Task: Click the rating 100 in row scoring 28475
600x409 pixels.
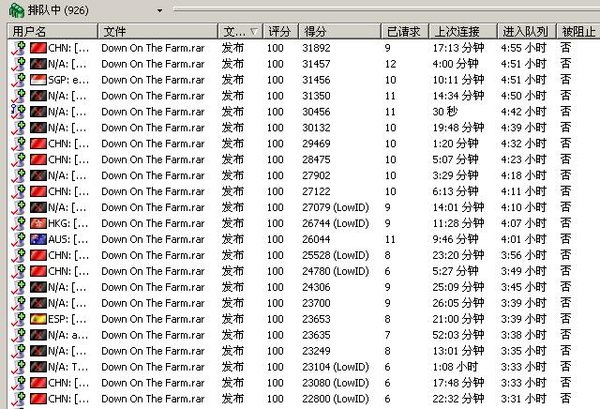Action: coord(275,160)
